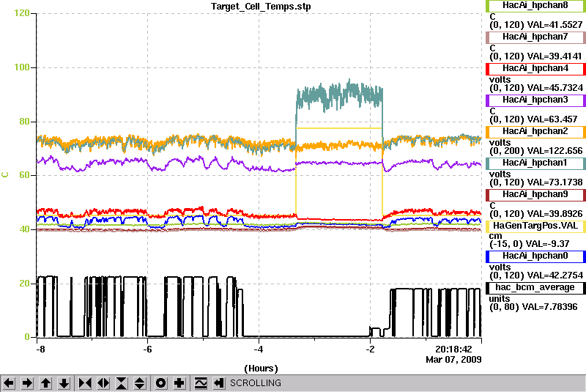Pan the graph up with the up arrow
The image size is (586, 392).
[x=45, y=383]
